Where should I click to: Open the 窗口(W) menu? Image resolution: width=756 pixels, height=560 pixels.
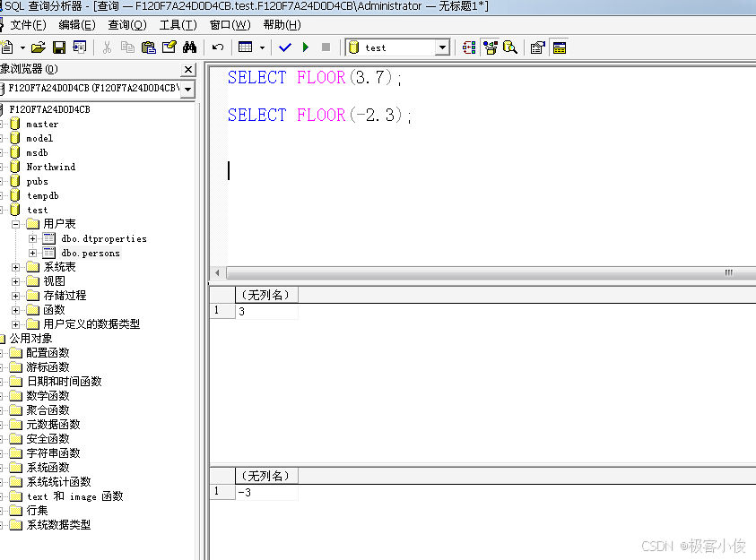tap(230, 24)
